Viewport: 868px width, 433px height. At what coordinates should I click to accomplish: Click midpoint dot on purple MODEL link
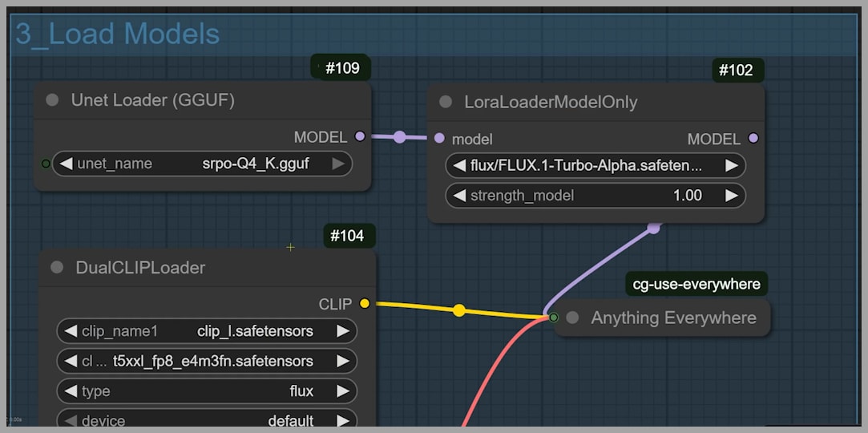[399, 137]
